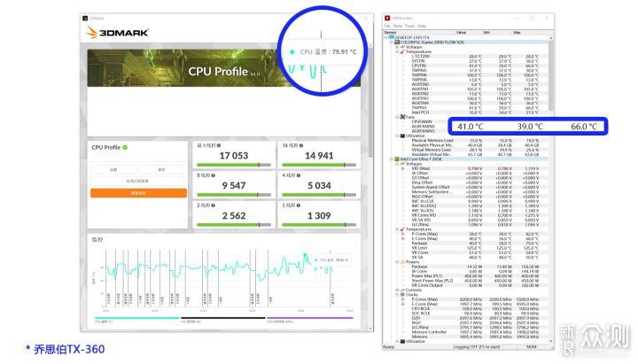Click the Clocks icon under Intel CPU
The image size is (638, 364).
pyautogui.click(x=402, y=294)
